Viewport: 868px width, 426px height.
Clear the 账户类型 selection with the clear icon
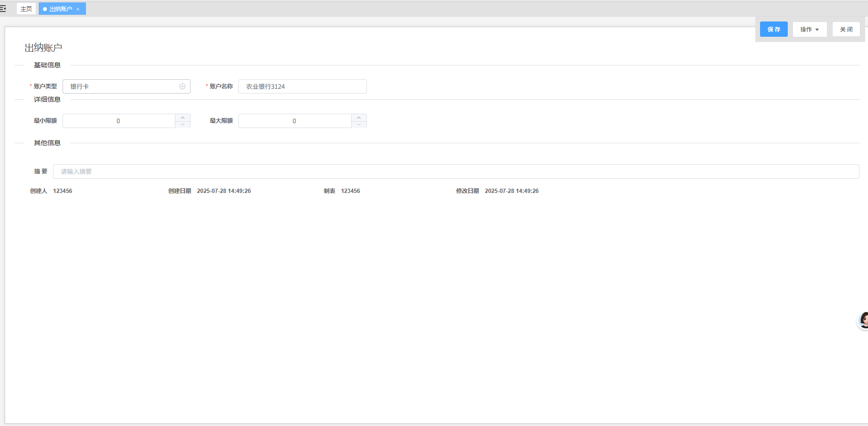click(x=182, y=86)
